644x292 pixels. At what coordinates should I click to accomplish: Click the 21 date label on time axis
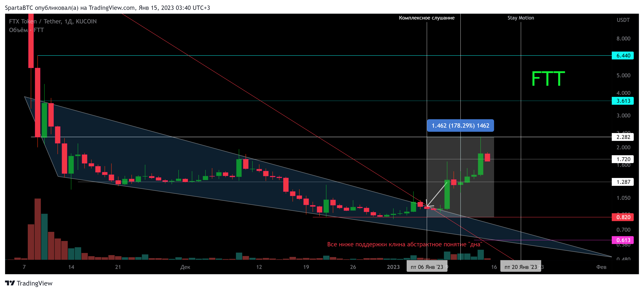(x=118, y=267)
